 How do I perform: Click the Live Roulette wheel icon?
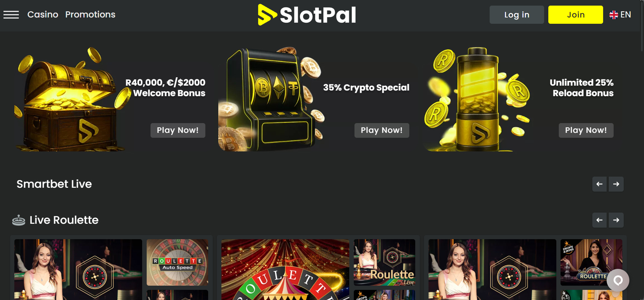coord(19,220)
